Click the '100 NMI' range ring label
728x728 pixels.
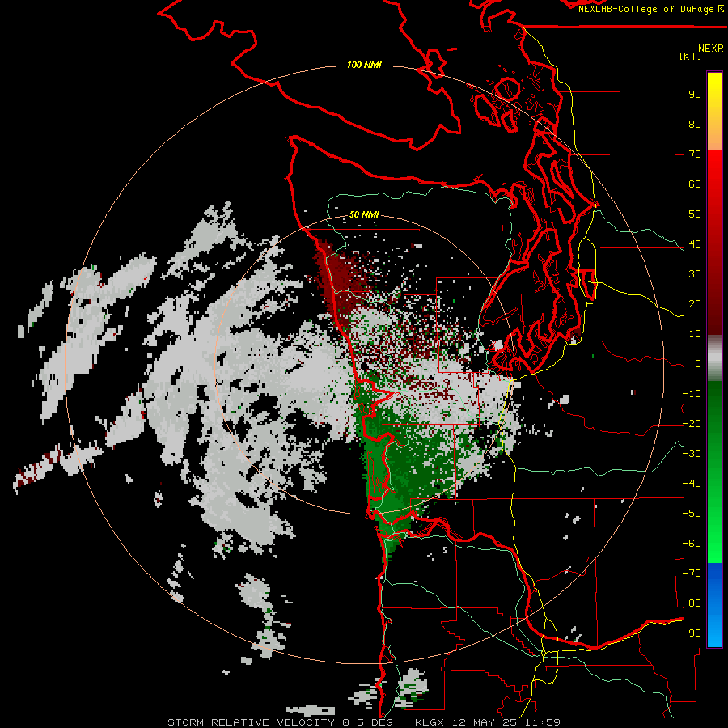click(364, 65)
